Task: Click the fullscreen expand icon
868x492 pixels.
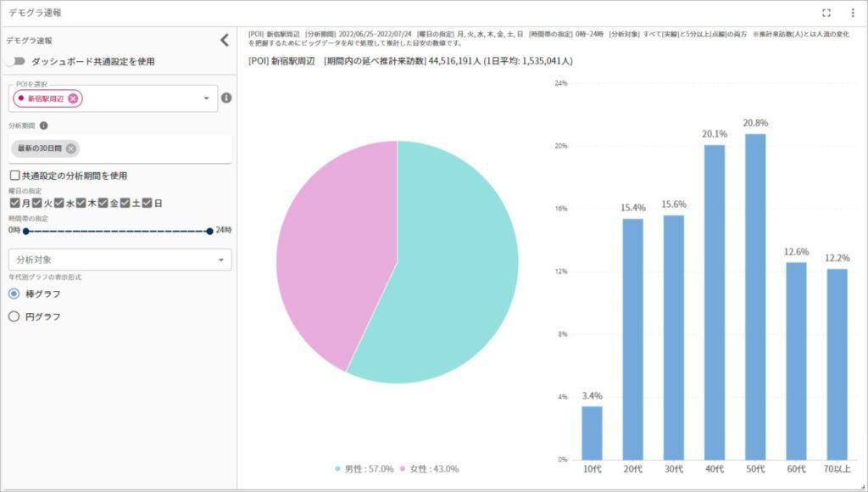Action: 826,12
